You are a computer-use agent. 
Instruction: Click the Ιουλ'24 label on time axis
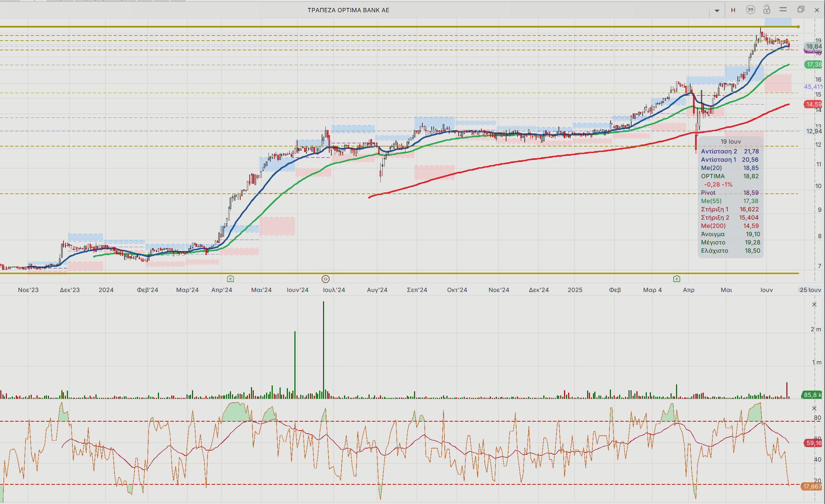tap(334, 290)
